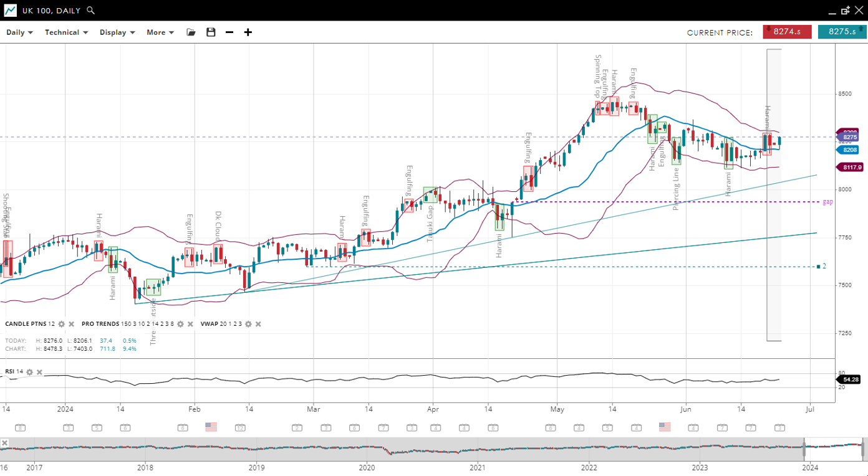Open PRO TRENDS settings gear
868x476 pixels.
(181, 324)
